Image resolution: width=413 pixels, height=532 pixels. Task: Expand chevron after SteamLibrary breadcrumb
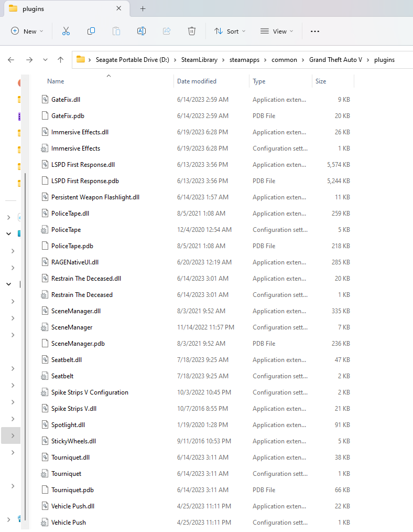click(223, 60)
